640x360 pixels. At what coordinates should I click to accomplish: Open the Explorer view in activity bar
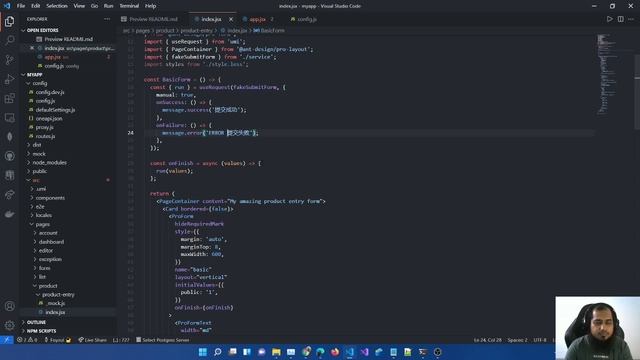coord(9,21)
